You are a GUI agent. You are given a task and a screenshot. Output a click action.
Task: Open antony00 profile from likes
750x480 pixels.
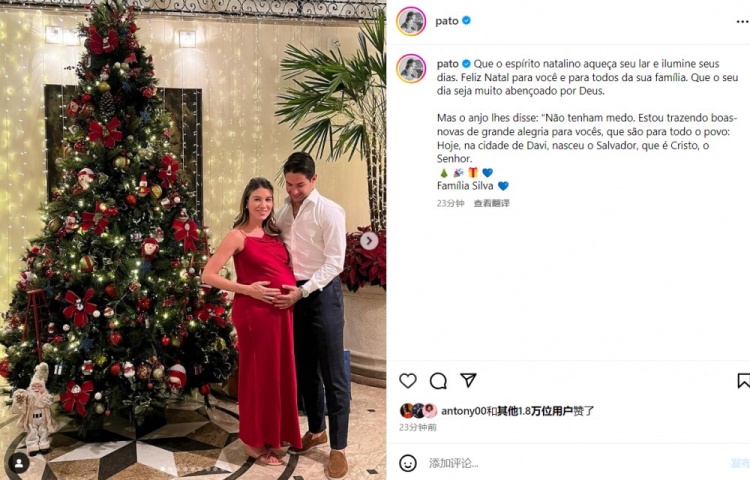coord(464,411)
